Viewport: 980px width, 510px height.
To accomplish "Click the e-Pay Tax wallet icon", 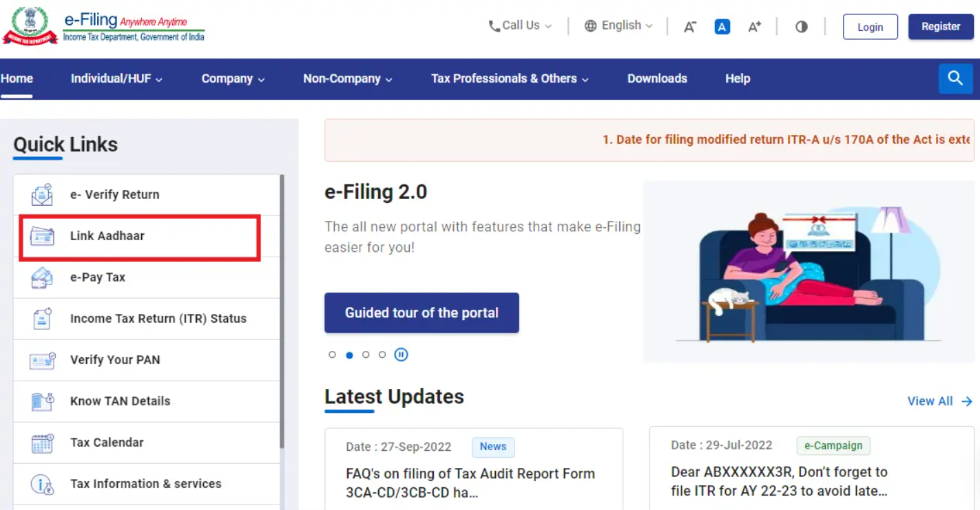I will 42,277.
